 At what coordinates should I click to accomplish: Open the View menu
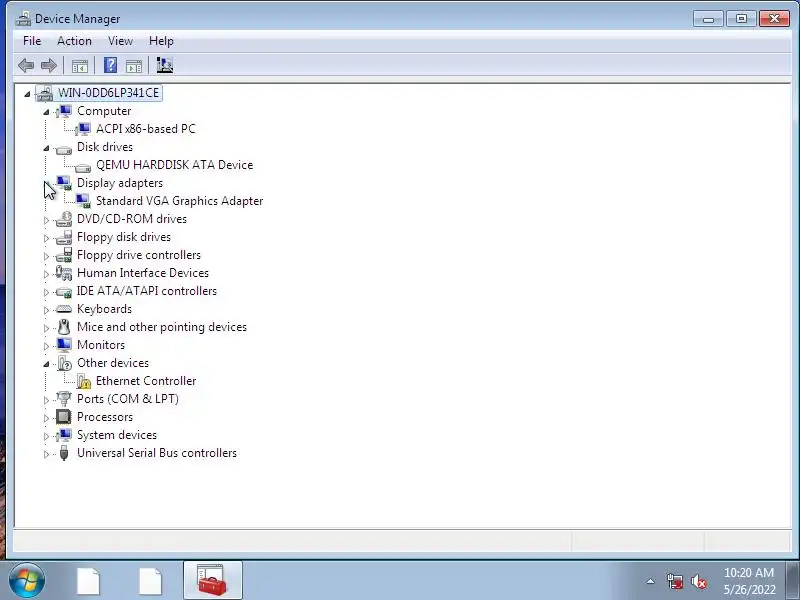point(120,41)
